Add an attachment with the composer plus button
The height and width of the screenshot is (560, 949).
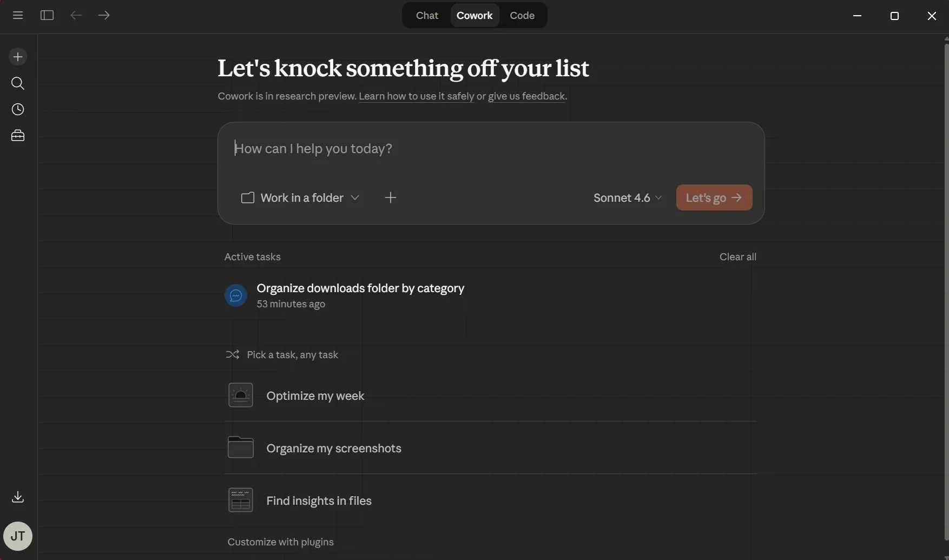(x=391, y=197)
